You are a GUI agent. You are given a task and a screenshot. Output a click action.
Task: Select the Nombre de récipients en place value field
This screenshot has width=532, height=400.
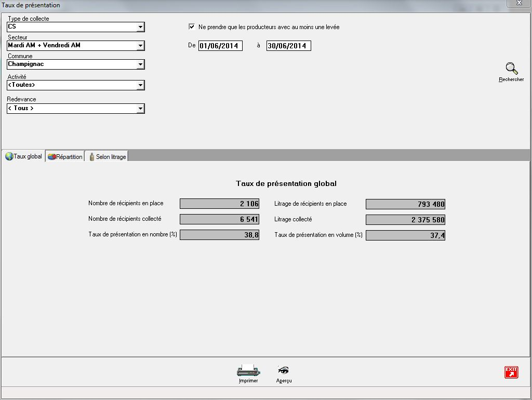(219, 204)
